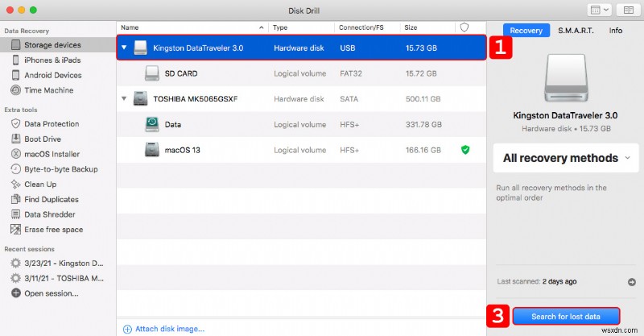Select iPhones & iPads sidebar item
Image resolution: width=644 pixels, height=336 pixels.
click(x=52, y=60)
